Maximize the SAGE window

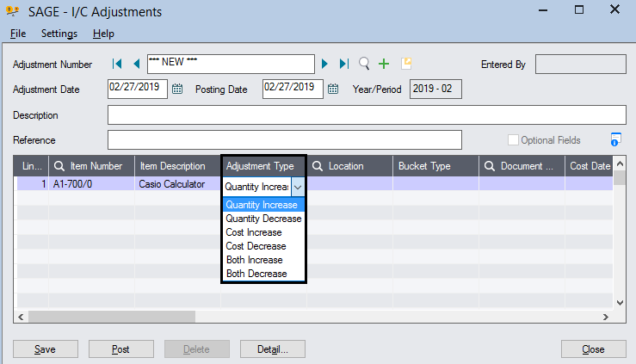click(579, 9)
